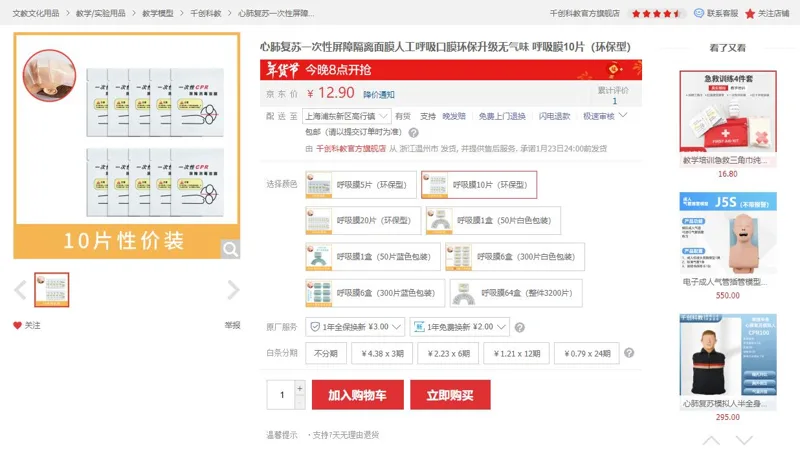Click the 教学培训急救三角巾 product title
Screen dimensions: 800x451
(725, 160)
